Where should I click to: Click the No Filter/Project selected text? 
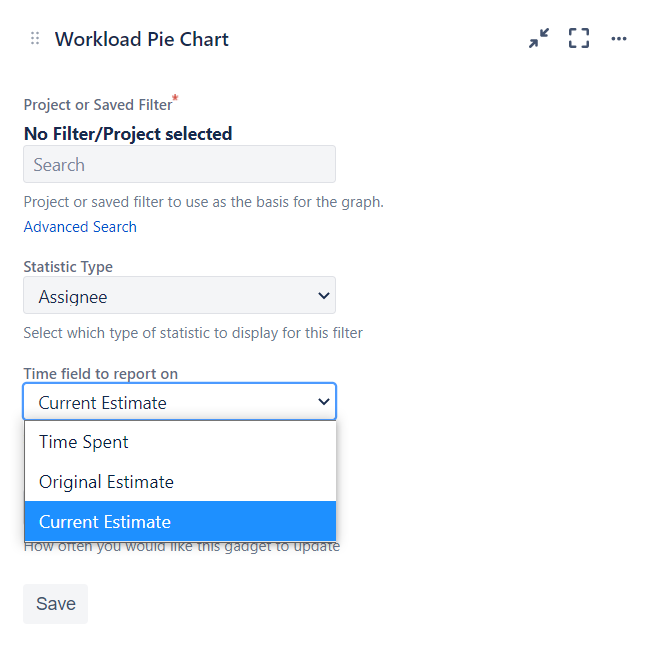(x=128, y=134)
